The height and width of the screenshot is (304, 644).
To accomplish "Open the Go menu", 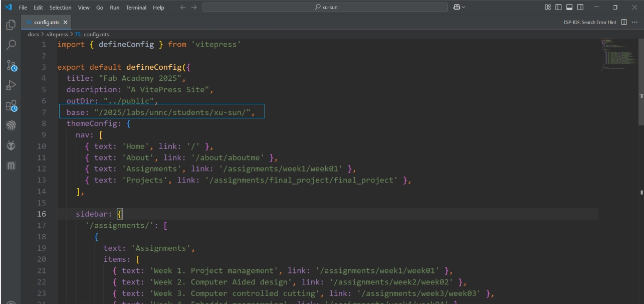I will tap(99, 8).
